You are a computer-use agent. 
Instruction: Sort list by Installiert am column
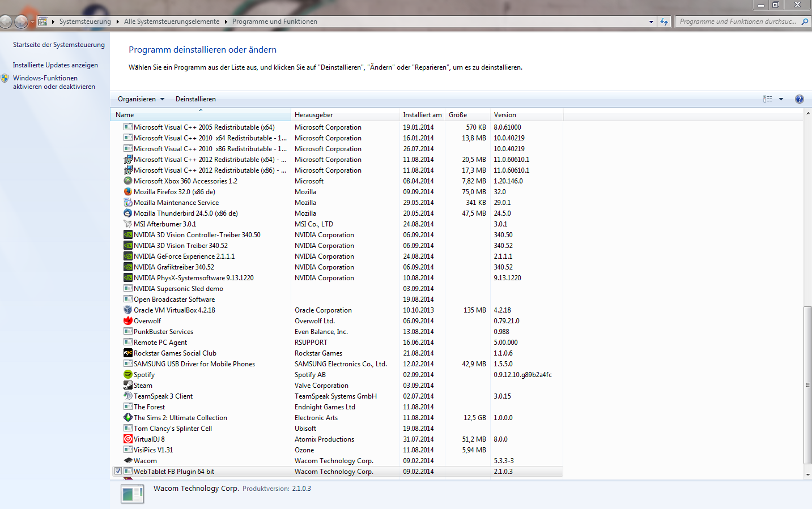tap(422, 114)
